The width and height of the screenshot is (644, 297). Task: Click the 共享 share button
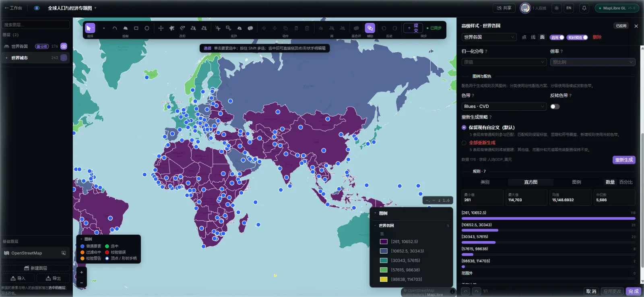(x=504, y=8)
